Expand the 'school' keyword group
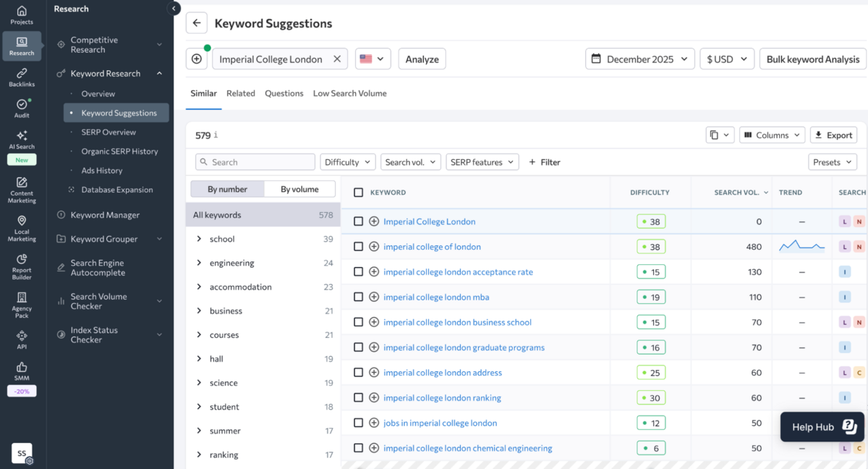This screenshot has height=469, width=868. click(199, 239)
